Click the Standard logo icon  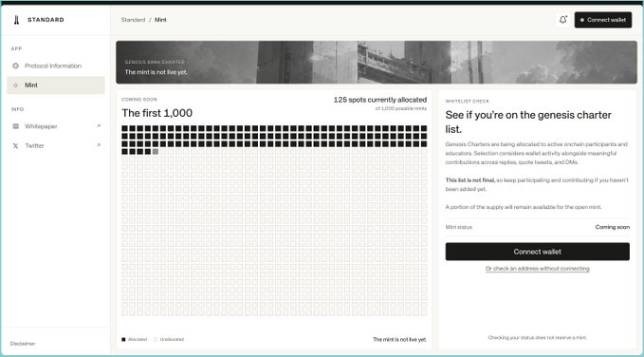click(x=16, y=20)
